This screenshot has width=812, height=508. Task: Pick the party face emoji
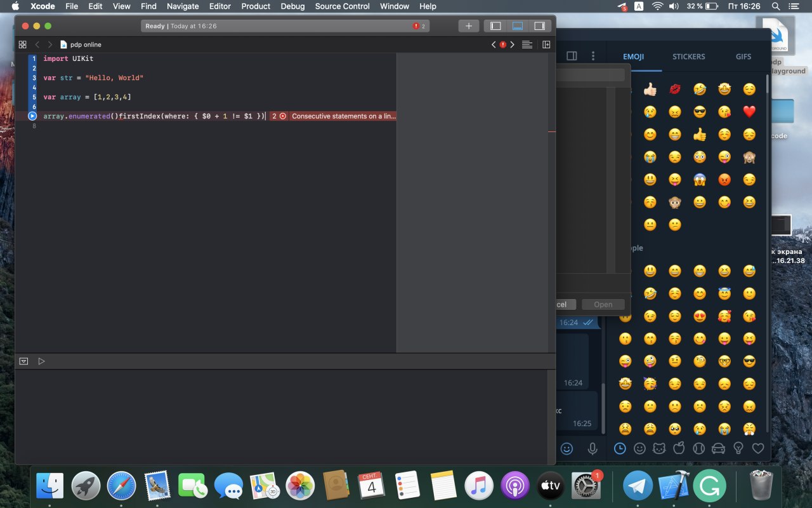(650, 384)
